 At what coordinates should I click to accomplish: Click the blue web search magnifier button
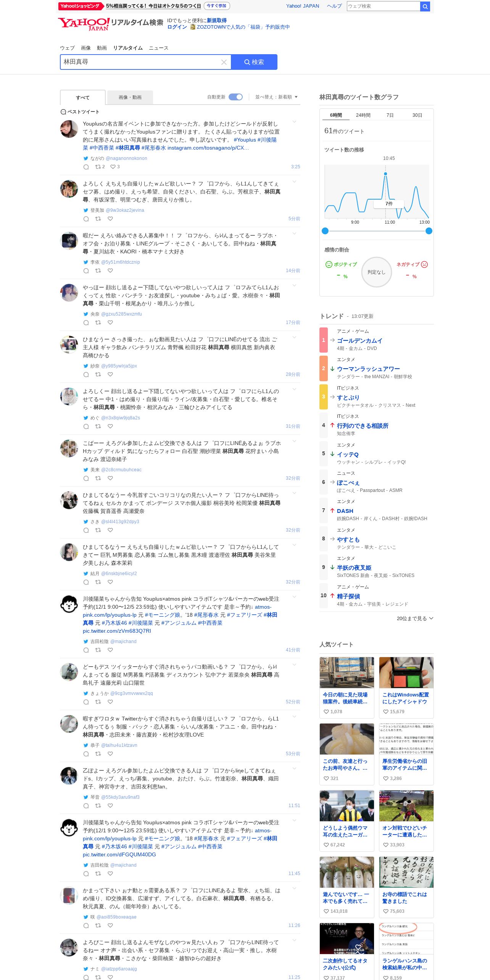pyautogui.click(x=425, y=6)
